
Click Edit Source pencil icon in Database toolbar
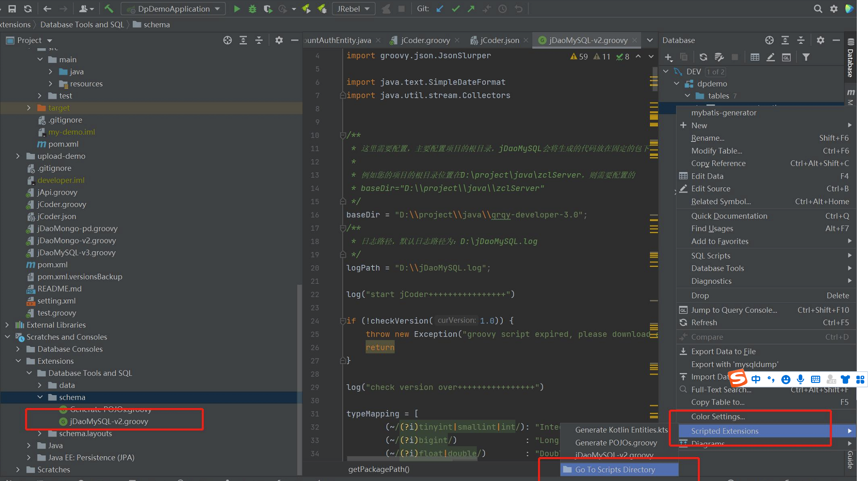click(x=771, y=57)
